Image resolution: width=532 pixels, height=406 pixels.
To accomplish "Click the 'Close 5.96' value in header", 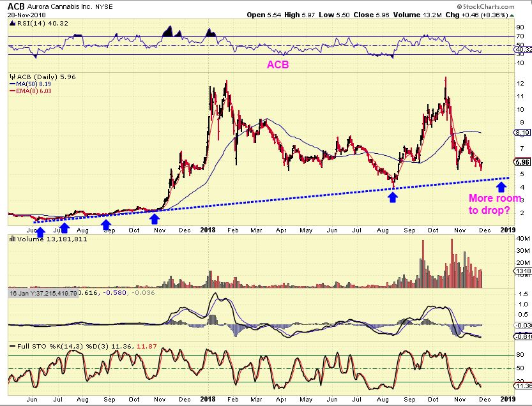I will [x=371, y=15].
